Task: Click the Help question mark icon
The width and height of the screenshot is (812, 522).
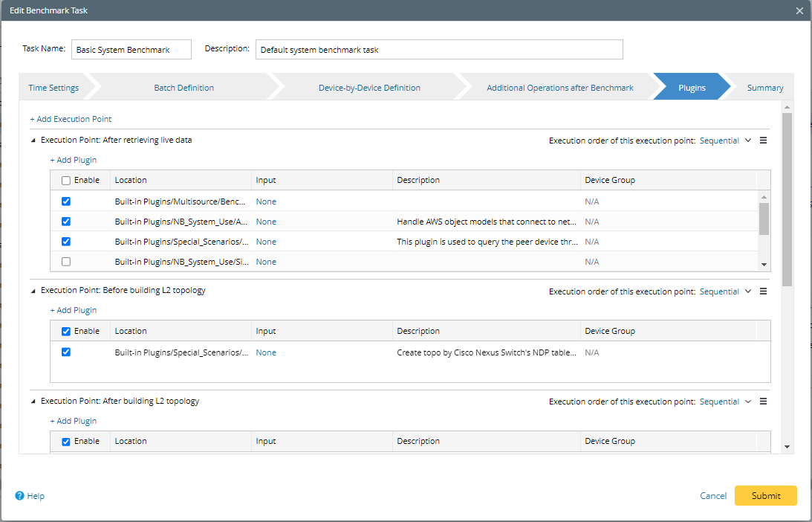Action: tap(20, 496)
